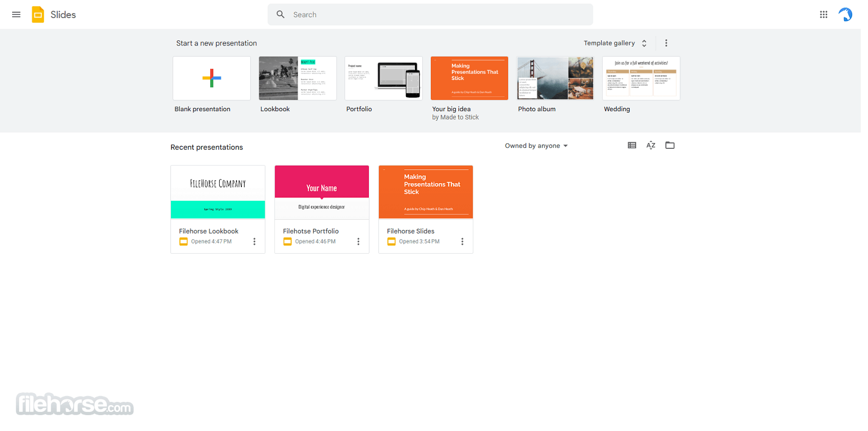
Task: Click the Wedding template label
Action: (x=617, y=109)
